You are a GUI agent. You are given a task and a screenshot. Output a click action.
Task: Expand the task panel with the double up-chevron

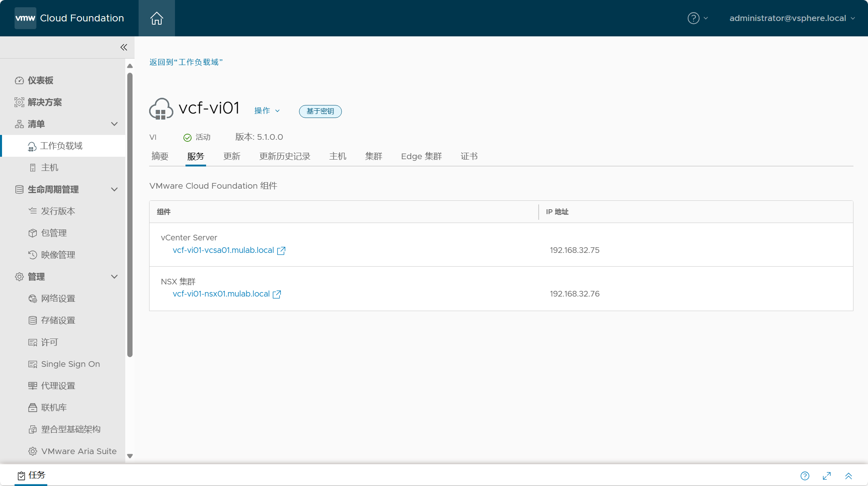point(849,476)
